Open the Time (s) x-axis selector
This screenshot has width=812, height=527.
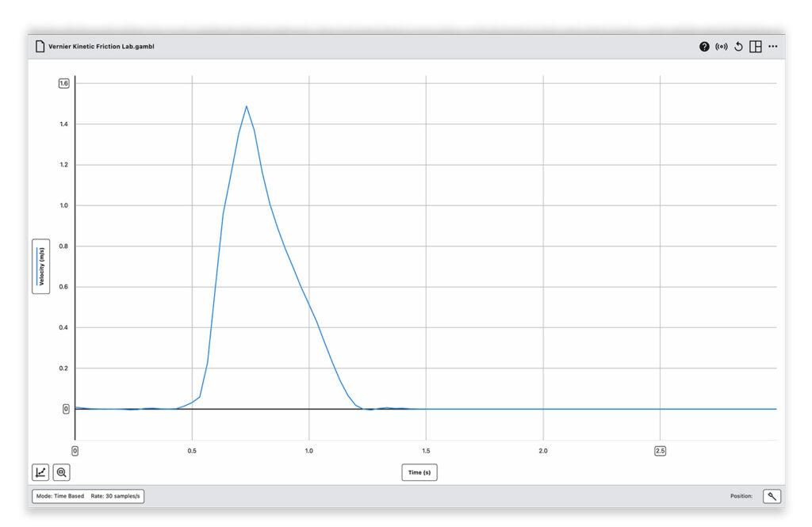pyautogui.click(x=419, y=472)
